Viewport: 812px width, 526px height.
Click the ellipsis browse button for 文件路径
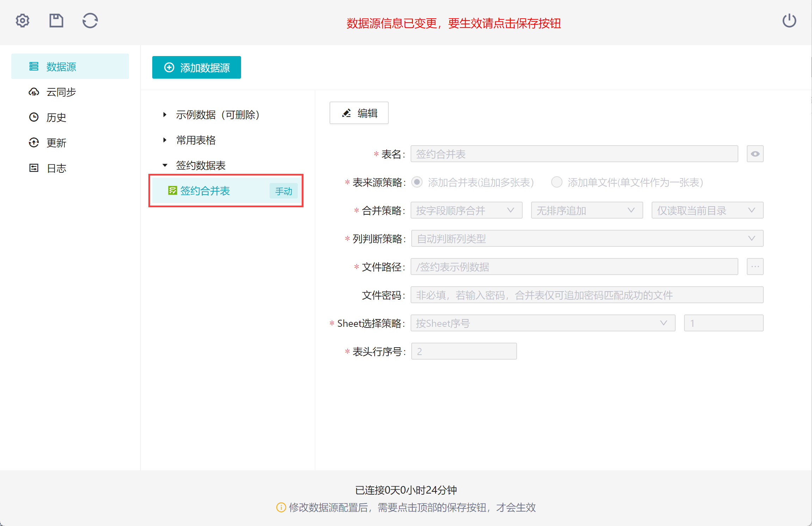coord(755,267)
